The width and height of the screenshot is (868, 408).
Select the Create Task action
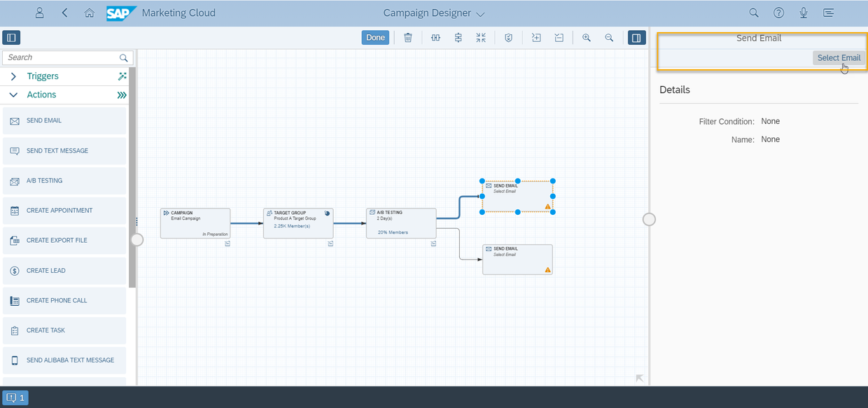point(64,330)
